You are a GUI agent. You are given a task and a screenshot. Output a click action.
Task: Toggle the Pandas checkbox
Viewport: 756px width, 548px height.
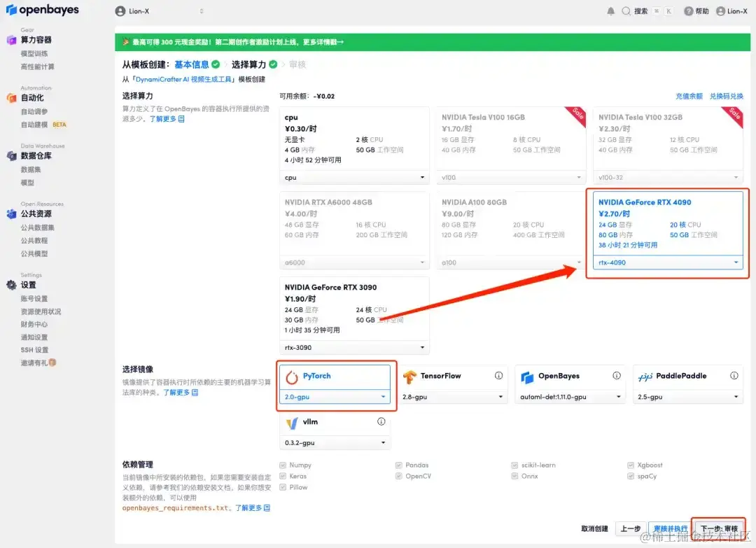tap(399, 465)
